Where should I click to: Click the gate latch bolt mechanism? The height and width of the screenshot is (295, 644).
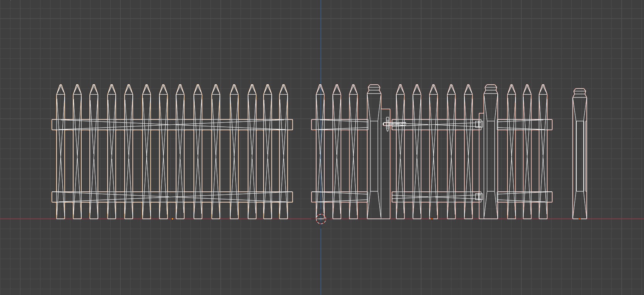coord(394,124)
